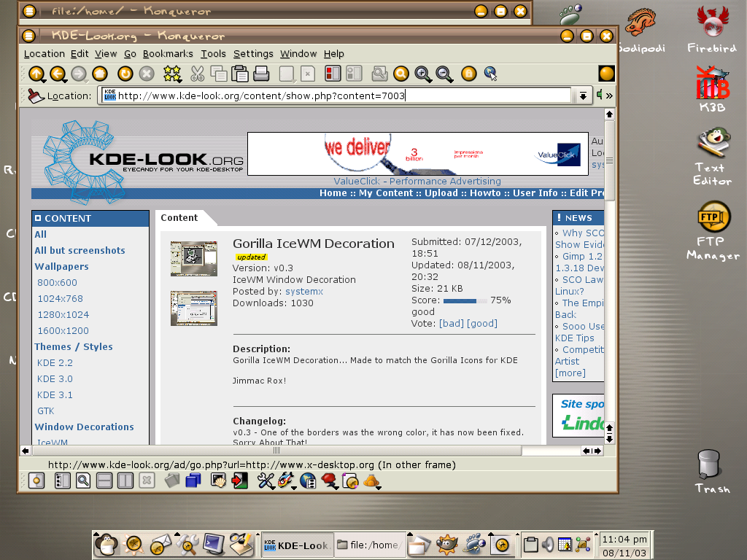Expand the toolbar overflow chevron
This screenshot has width=747, height=560.
pos(609,96)
